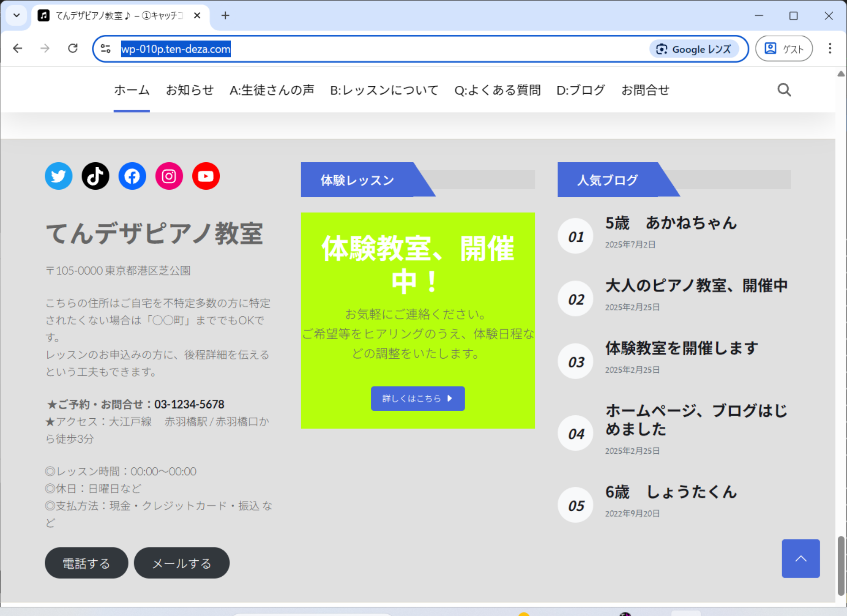This screenshot has height=616, width=847.
Task: Click the site search magnifier icon
Action: pos(784,90)
